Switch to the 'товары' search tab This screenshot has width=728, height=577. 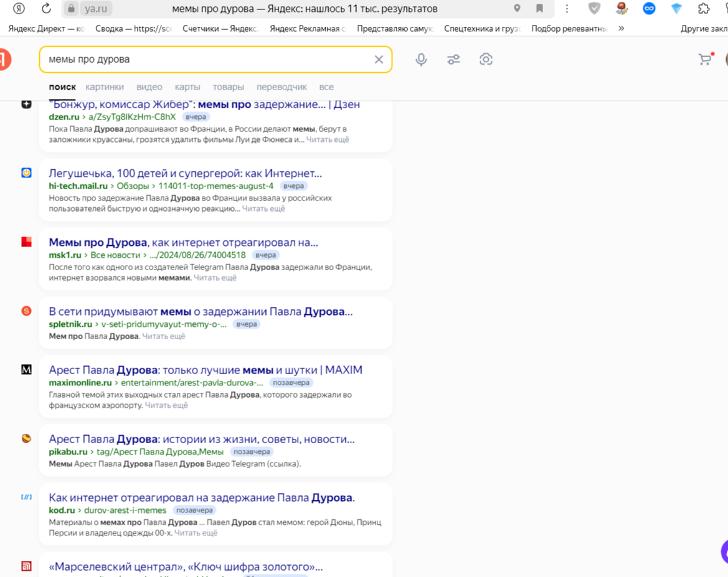(x=228, y=87)
